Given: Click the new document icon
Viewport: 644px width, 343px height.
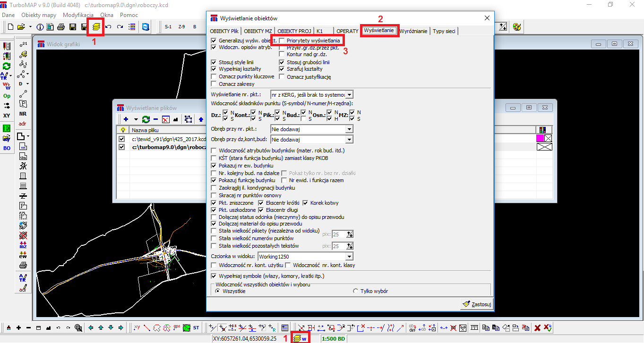Looking at the screenshot, I should coord(9,27).
